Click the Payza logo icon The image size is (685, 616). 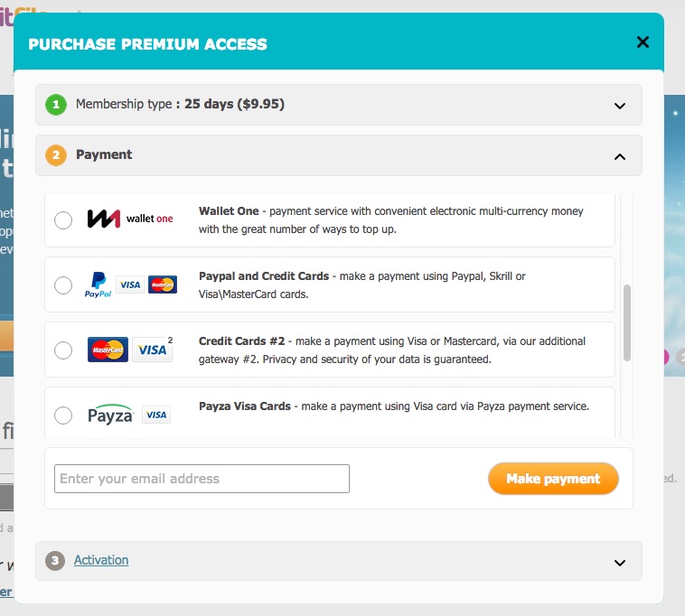click(x=110, y=415)
